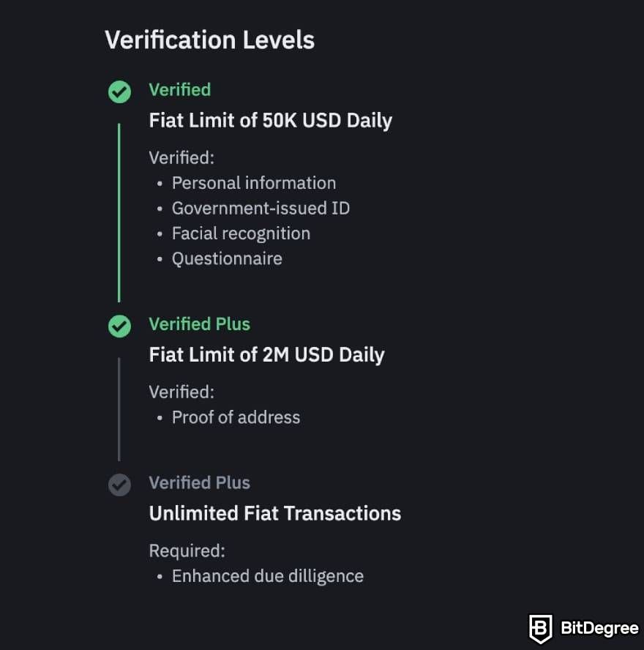Select the green Verified Plus level label
The width and height of the screenshot is (644, 650).
click(x=199, y=324)
